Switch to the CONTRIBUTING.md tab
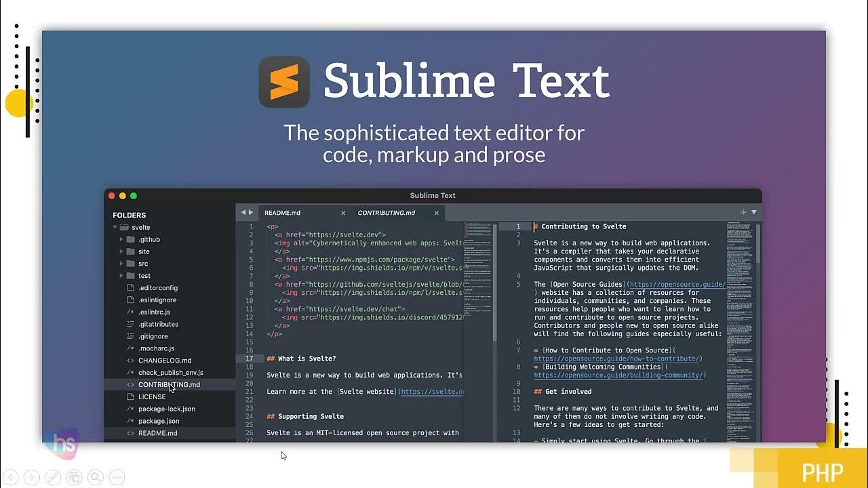This screenshot has height=488, width=868. (397, 213)
